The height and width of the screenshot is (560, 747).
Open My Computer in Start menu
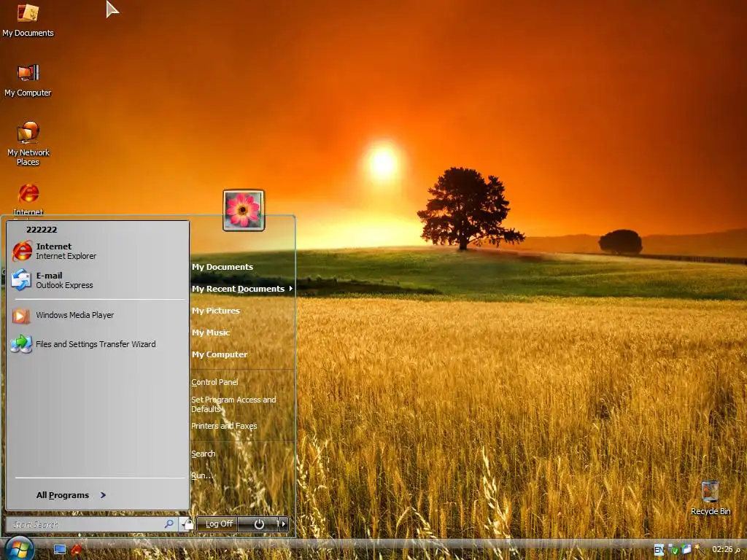tap(220, 354)
